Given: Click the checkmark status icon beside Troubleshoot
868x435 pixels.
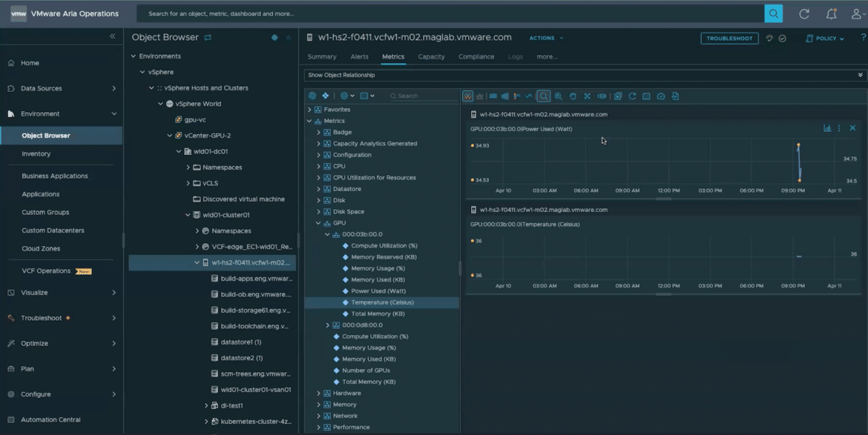Looking at the screenshot, I should coord(782,38).
